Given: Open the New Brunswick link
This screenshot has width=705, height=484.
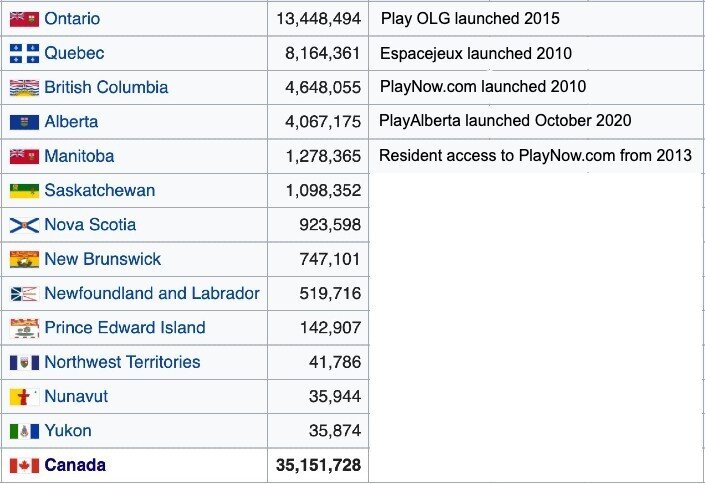Looking at the screenshot, I should (102, 259).
